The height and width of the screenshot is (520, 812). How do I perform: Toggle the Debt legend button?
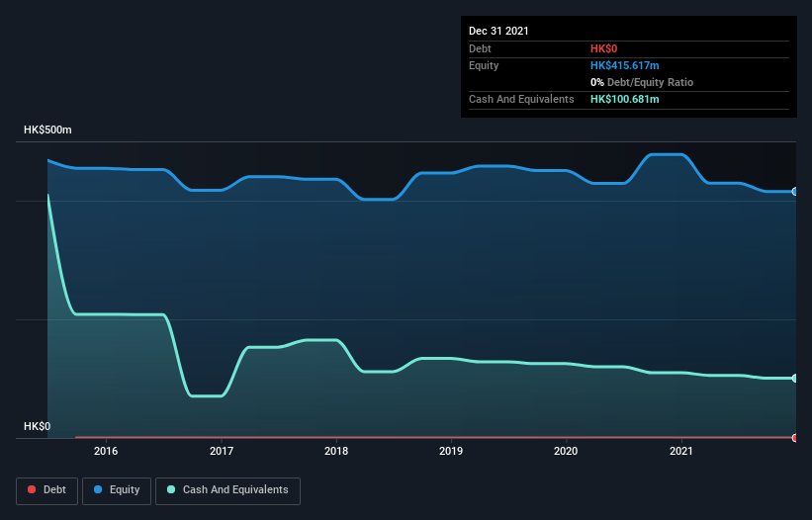pyautogui.click(x=47, y=490)
